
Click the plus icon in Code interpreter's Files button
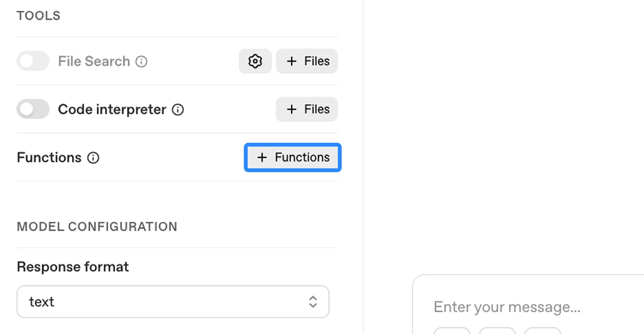pos(292,109)
